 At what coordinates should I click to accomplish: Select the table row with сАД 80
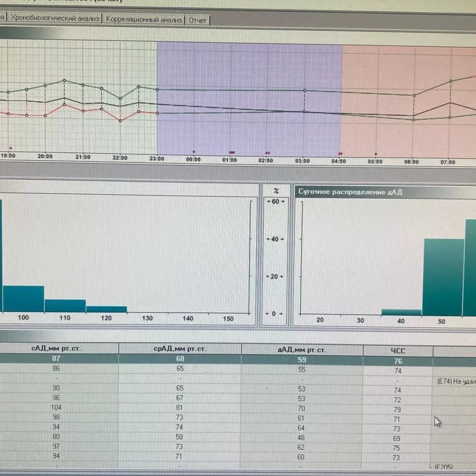(56, 437)
